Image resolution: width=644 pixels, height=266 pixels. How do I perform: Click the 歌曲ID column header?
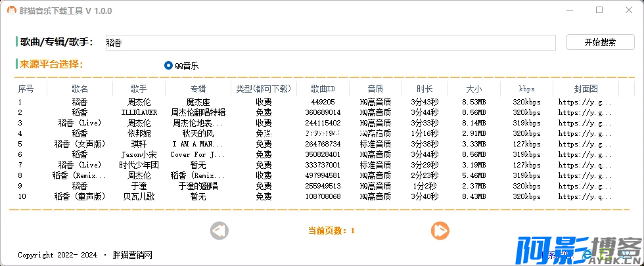[x=323, y=89]
